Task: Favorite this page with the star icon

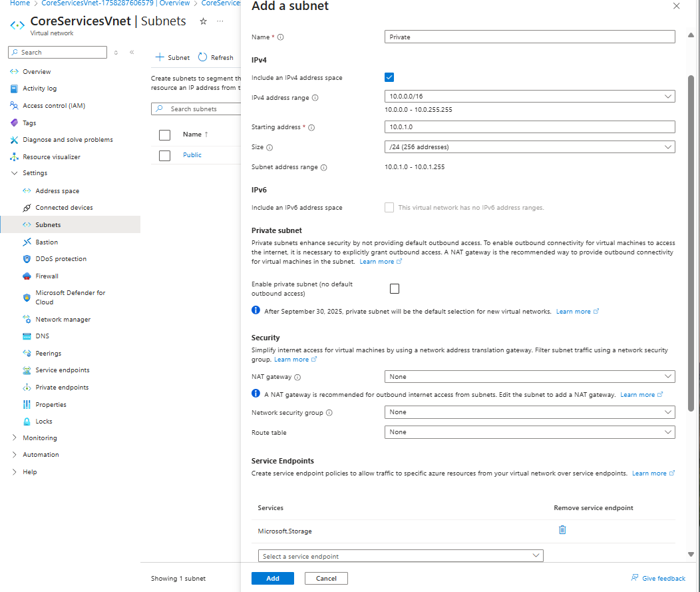Action: pyautogui.click(x=203, y=21)
